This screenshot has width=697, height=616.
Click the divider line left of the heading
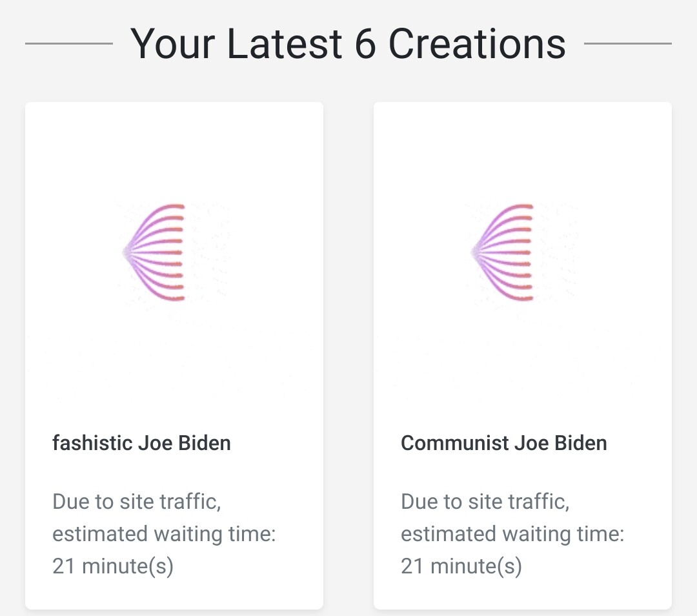tap(69, 44)
